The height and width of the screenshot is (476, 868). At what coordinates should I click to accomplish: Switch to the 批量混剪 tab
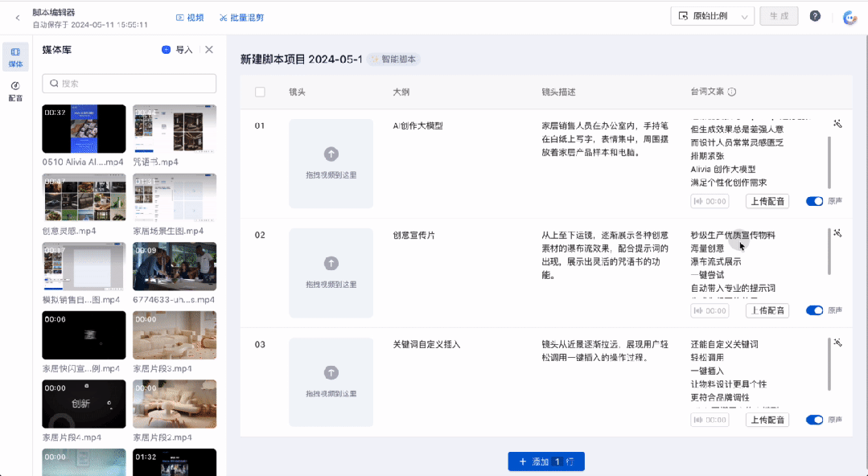tap(241, 18)
